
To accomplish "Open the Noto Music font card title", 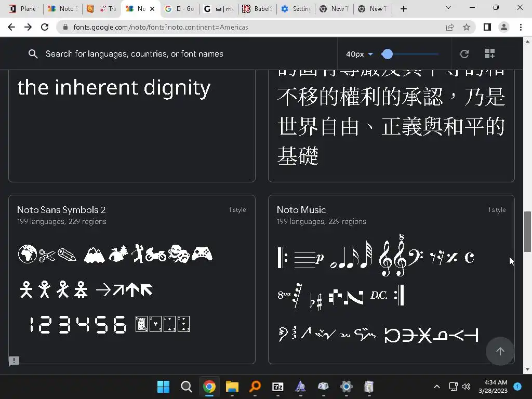I will 301,210.
